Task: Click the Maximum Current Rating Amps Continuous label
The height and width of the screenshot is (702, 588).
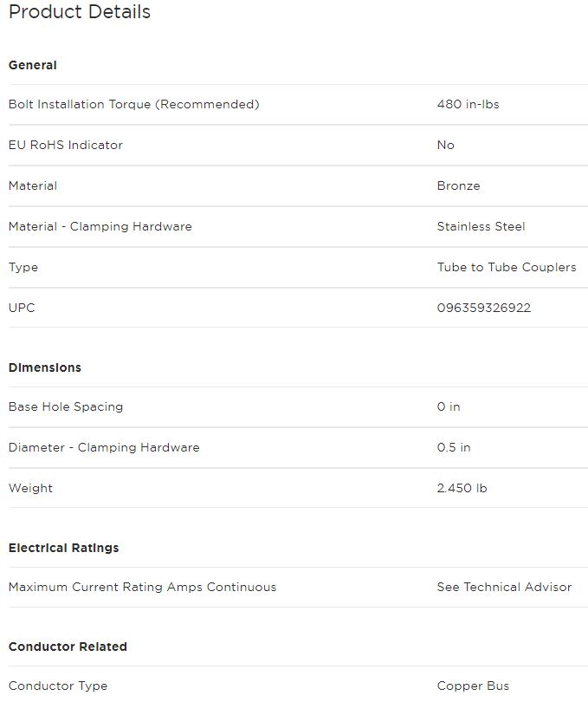Action: [142, 588]
